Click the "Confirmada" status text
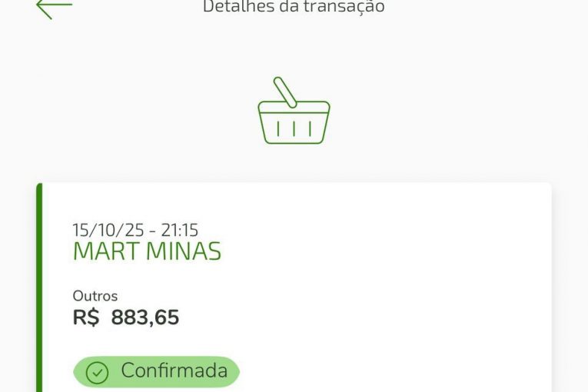 click(174, 371)
